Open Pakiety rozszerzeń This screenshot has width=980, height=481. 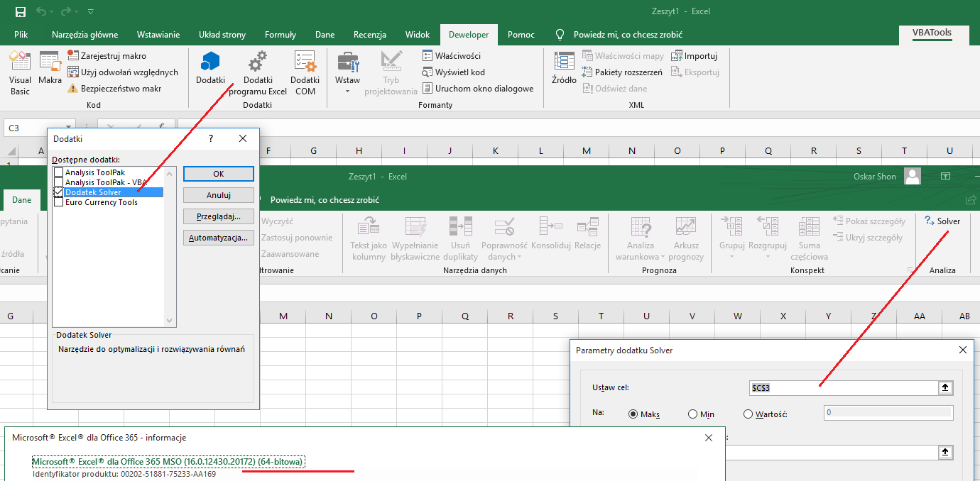tap(622, 72)
